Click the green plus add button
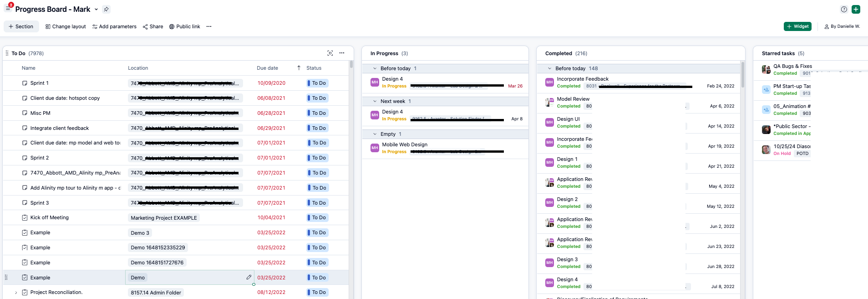 (856, 9)
